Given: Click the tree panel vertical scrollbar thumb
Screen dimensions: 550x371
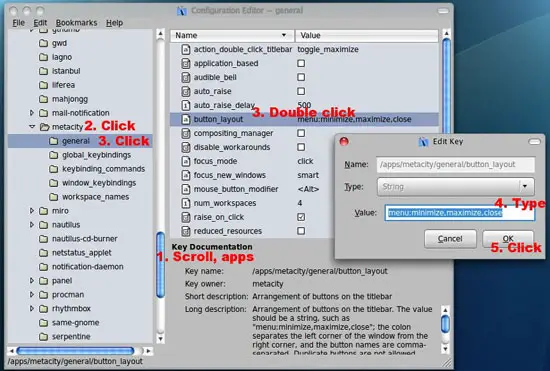Looking at the screenshot, I should coord(160,265).
